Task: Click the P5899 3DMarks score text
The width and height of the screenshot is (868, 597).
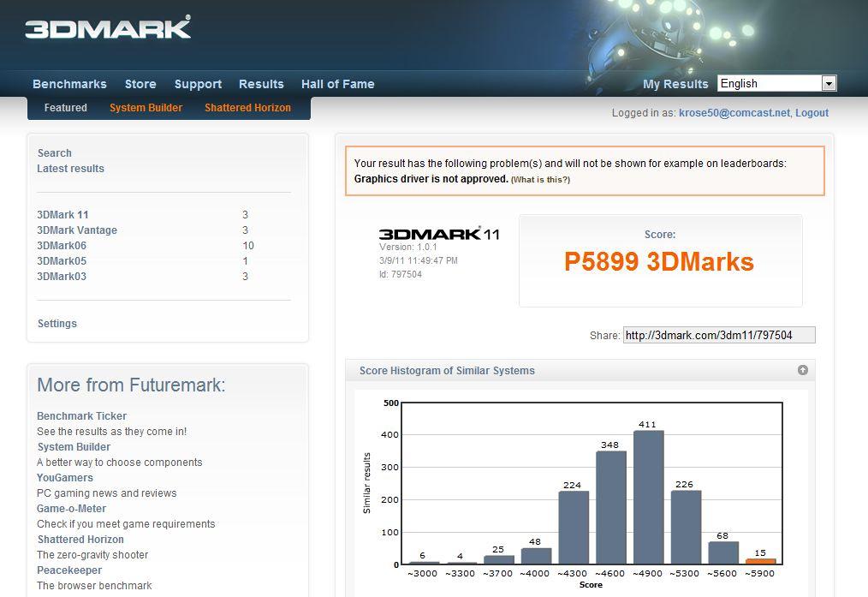Action: point(659,261)
